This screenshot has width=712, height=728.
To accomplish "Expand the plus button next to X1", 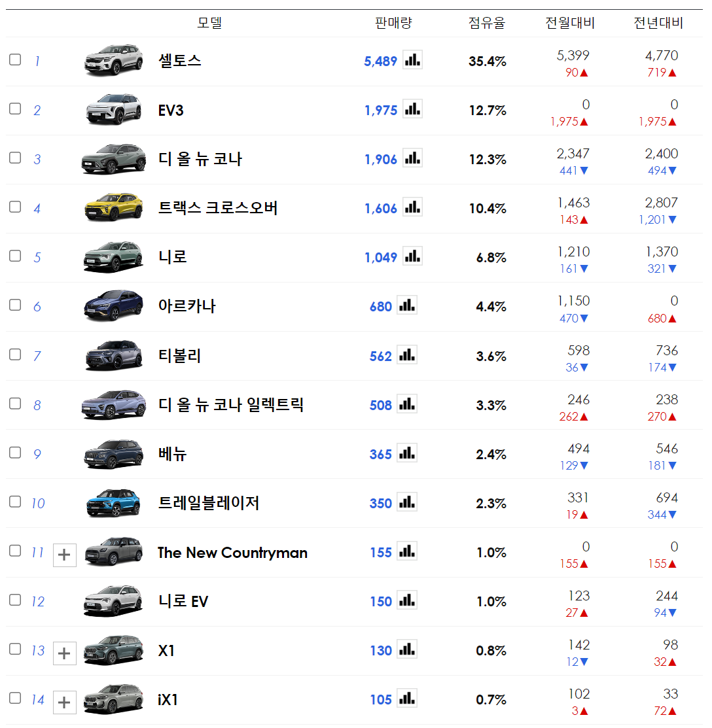I will (x=64, y=653).
